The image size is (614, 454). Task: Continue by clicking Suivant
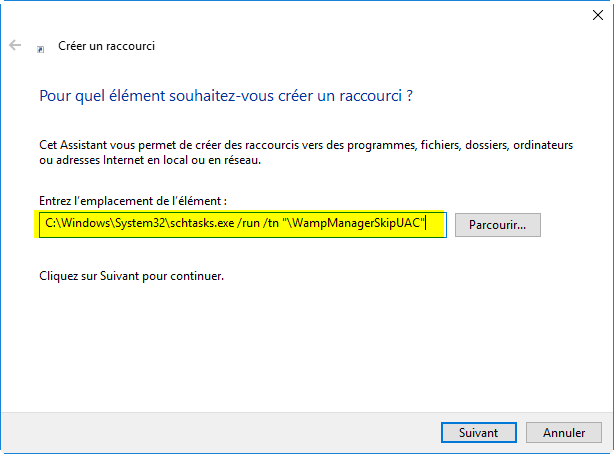[479, 432]
